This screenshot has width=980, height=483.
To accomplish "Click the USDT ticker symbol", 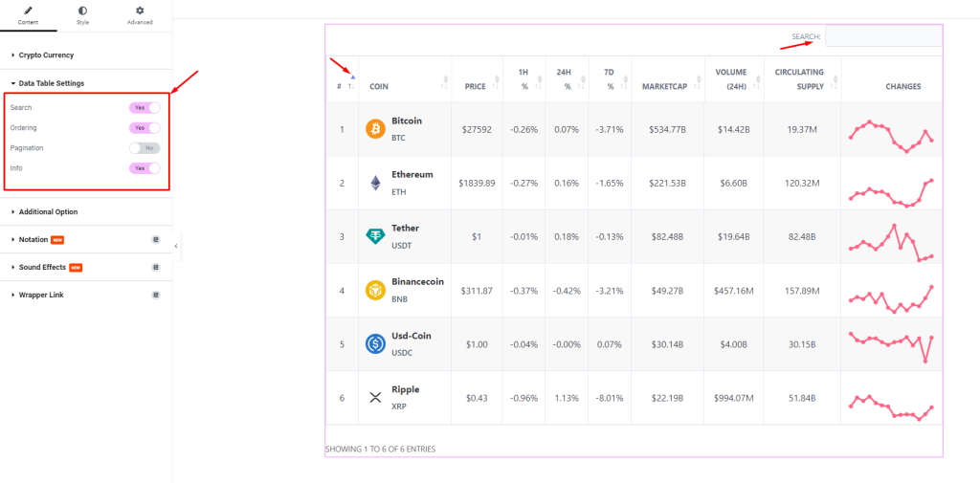I will coord(401,246).
